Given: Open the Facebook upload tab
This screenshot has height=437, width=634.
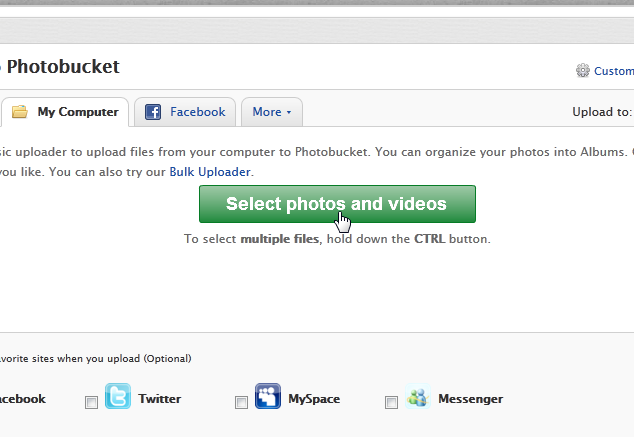Looking at the screenshot, I should coord(197,112).
